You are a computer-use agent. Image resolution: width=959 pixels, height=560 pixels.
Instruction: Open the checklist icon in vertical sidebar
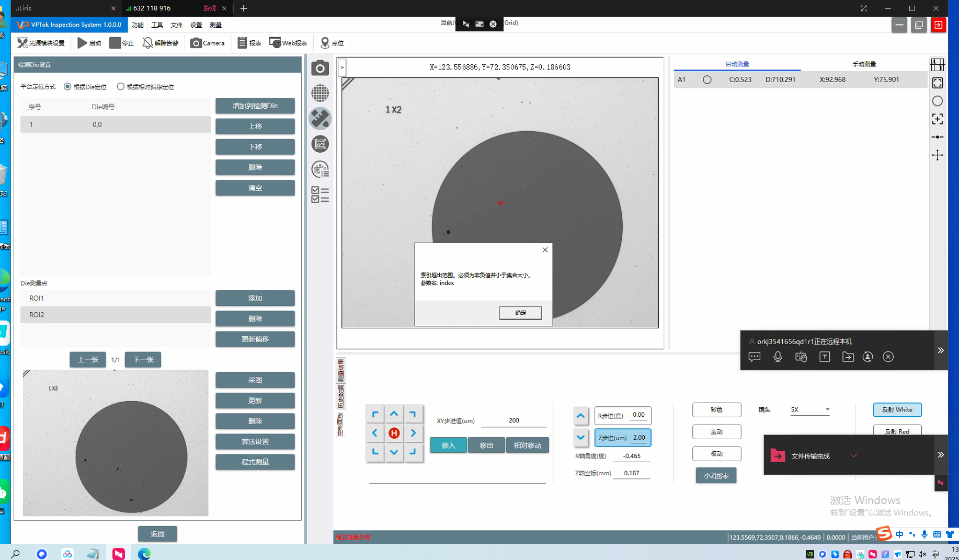coord(320,195)
